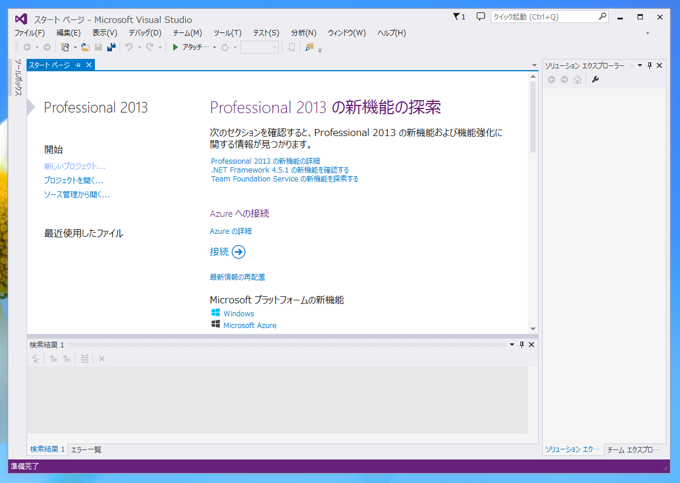
Task: Click the Solution Explorer home icon
Action: click(x=577, y=80)
